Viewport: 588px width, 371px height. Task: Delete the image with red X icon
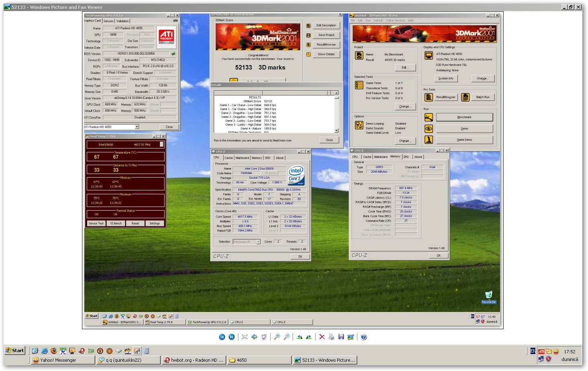pyautogui.click(x=322, y=337)
